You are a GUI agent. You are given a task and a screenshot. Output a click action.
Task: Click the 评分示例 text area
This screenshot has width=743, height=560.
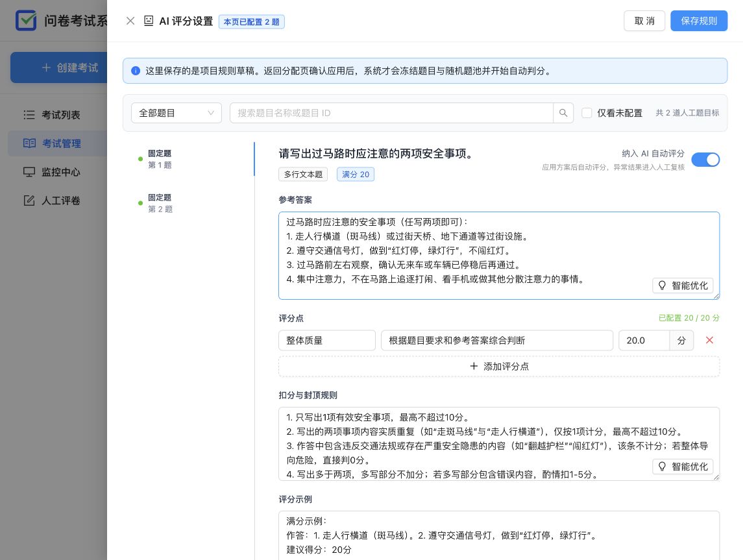(x=499, y=535)
